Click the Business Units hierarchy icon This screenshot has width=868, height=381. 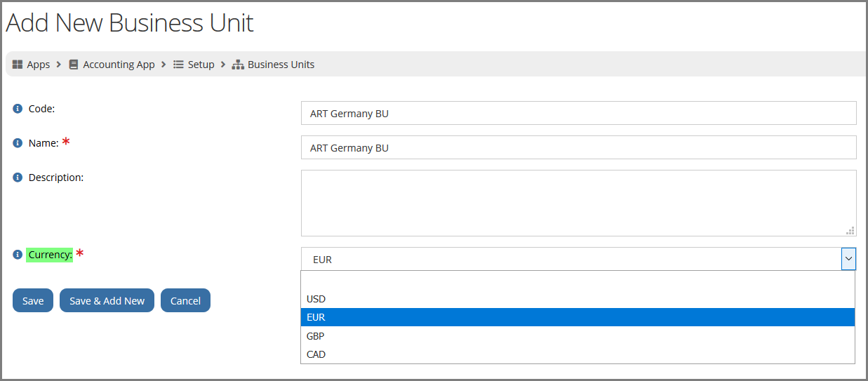click(x=238, y=65)
